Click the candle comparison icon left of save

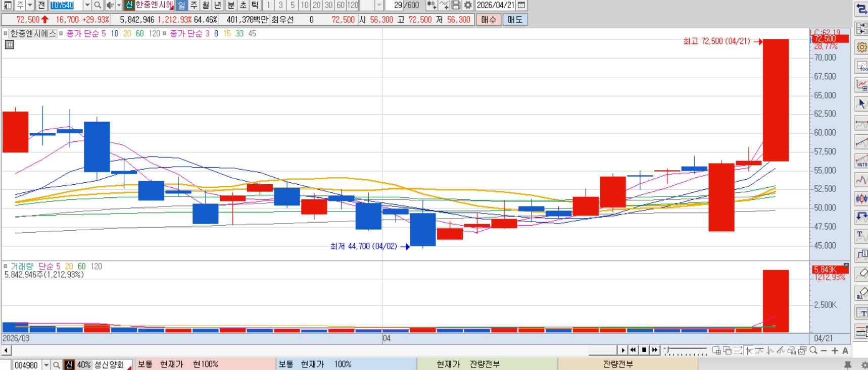(431, 5)
